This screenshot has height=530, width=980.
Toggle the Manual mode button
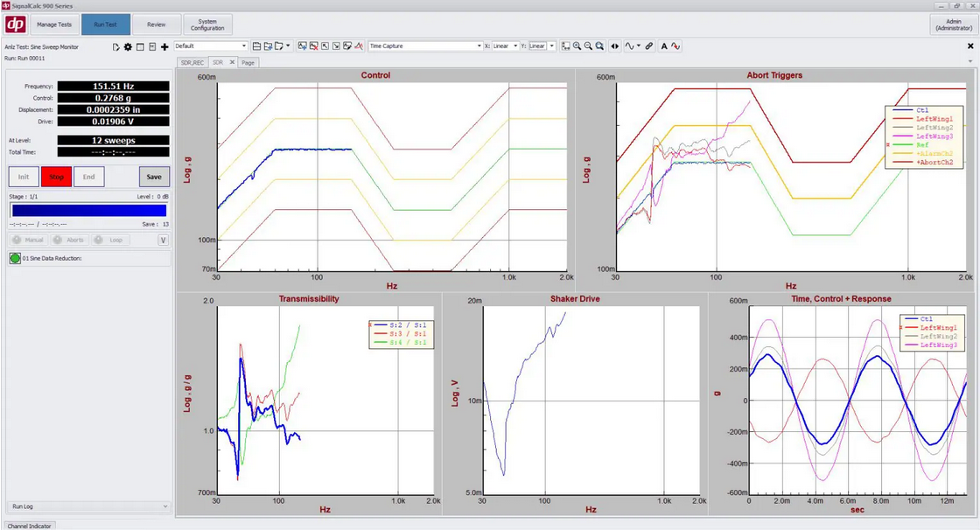(28, 240)
